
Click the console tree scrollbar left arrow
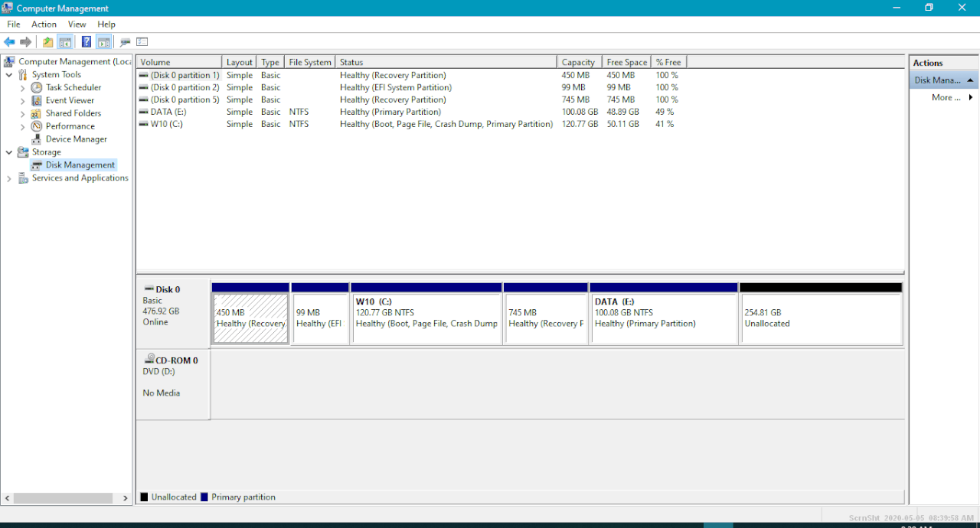7,498
